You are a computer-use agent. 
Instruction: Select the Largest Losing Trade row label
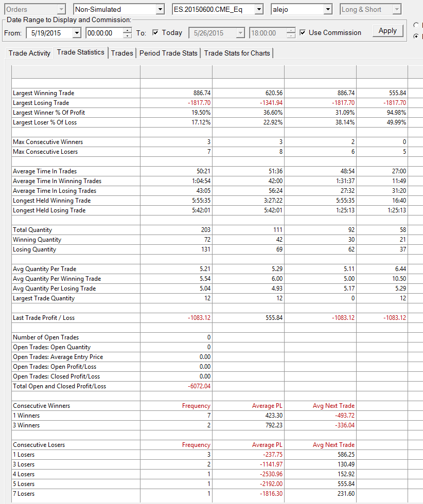pyautogui.click(x=41, y=103)
